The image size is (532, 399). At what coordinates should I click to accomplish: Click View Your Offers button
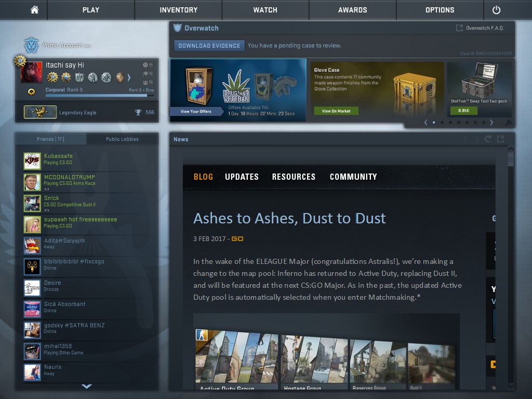click(196, 111)
